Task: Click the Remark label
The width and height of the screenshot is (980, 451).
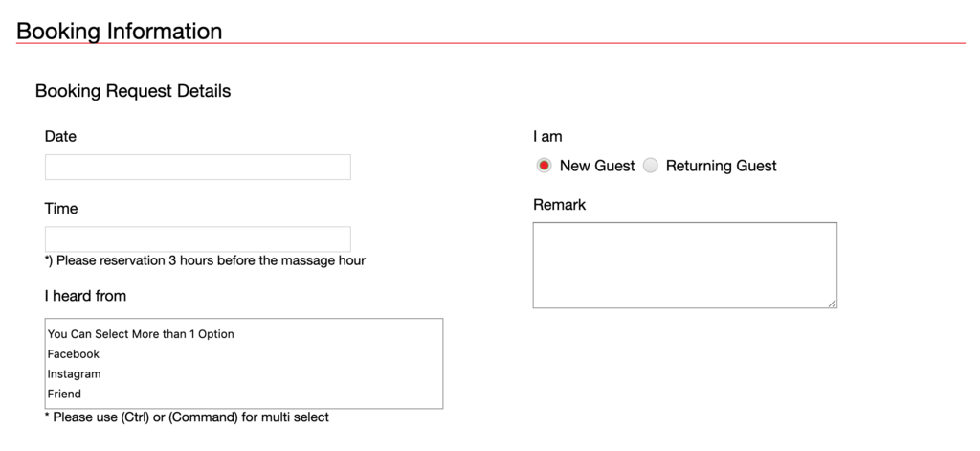Action: click(x=559, y=205)
